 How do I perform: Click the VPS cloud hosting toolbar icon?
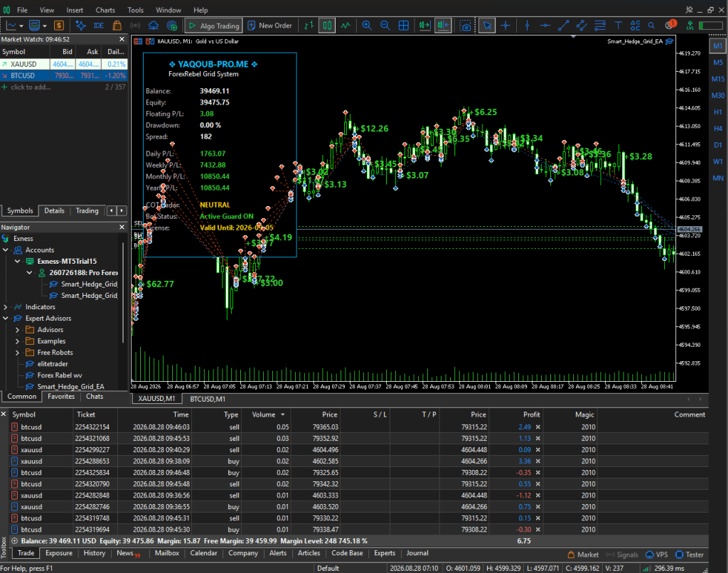click(x=154, y=26)
